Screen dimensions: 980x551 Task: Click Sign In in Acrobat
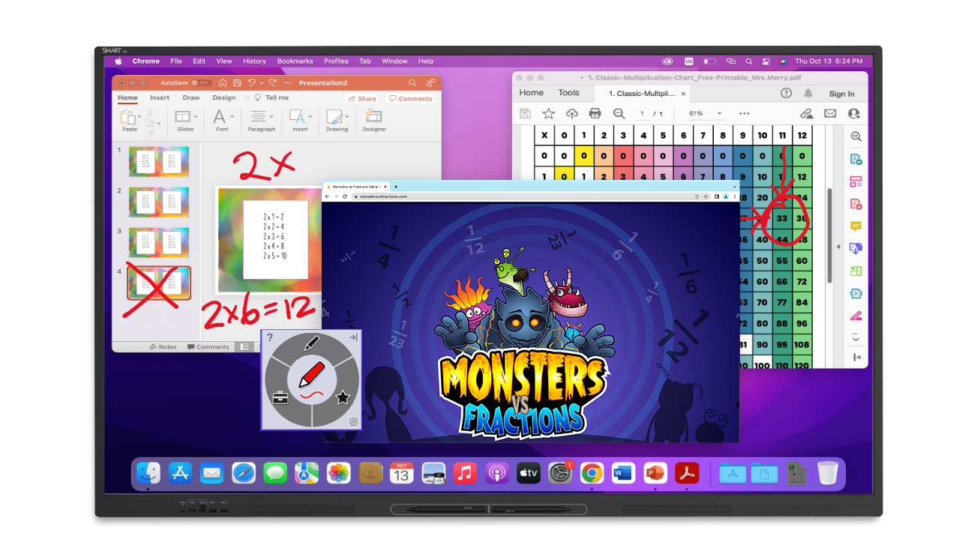(841, 94)
